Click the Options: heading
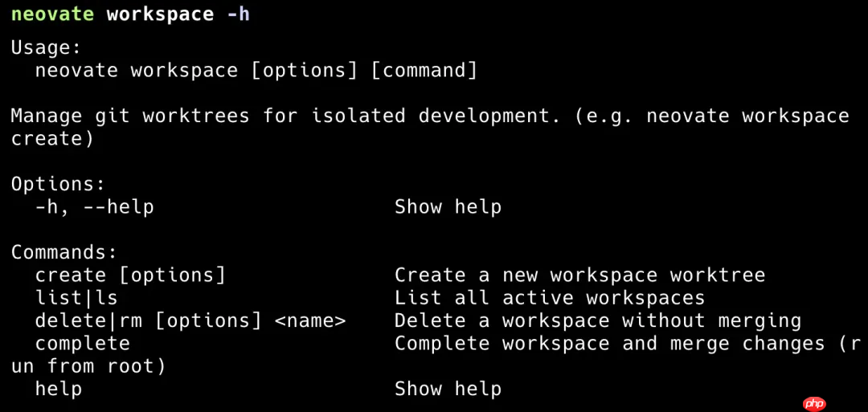The height and width of the screenshot is (412, 868). pyautogui.click(x=58, y=184)
